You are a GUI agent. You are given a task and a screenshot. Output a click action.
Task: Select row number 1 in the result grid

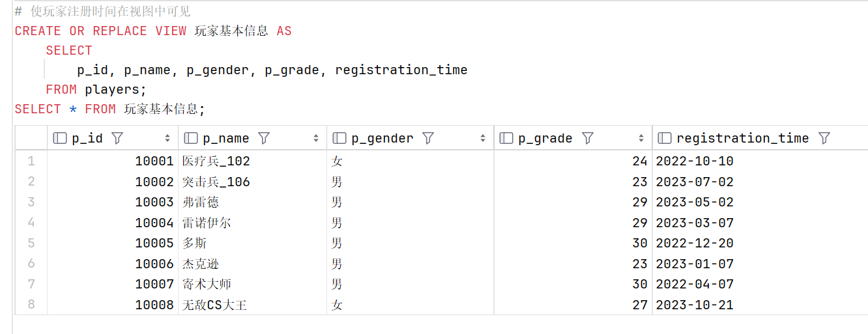31,161
